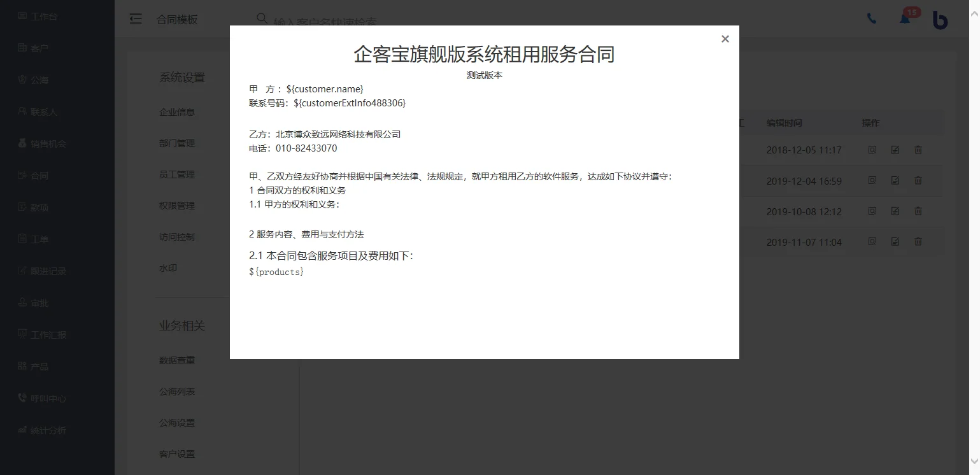This screenshot has height=475, width=980.
Task: Click the ${customerExtInfo488306} placeholder line
Action: point(327,103)
